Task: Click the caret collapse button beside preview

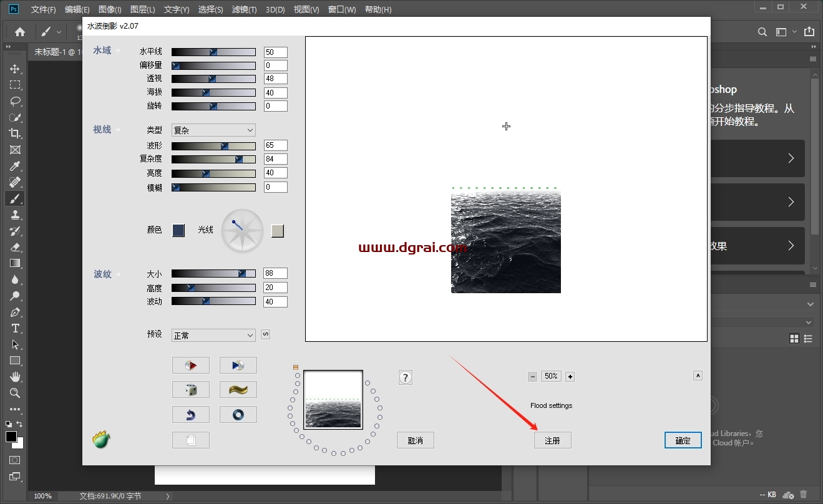Action: [698, 376]
